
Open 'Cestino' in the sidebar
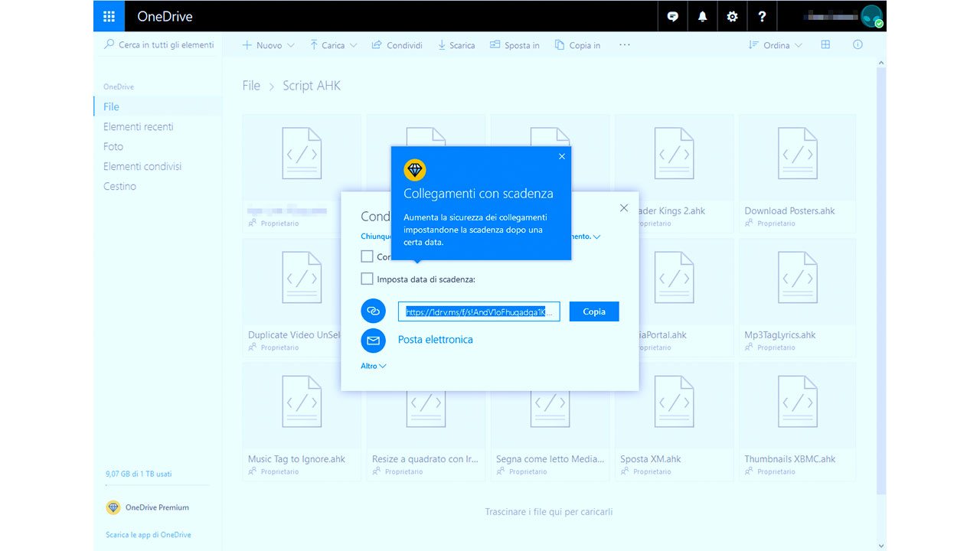[x=119, y=186]
